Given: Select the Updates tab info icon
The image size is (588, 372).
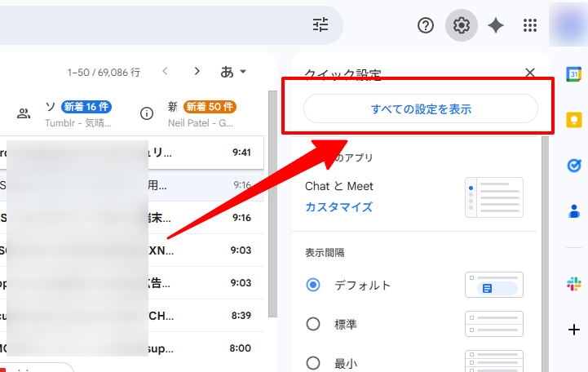Looking at the screenshot, I should point(147,113).
